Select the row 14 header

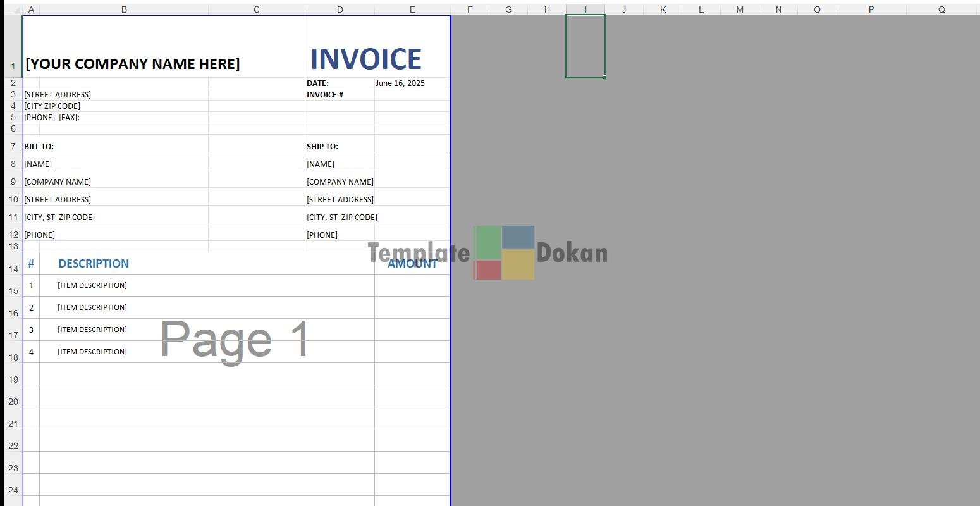13,269
